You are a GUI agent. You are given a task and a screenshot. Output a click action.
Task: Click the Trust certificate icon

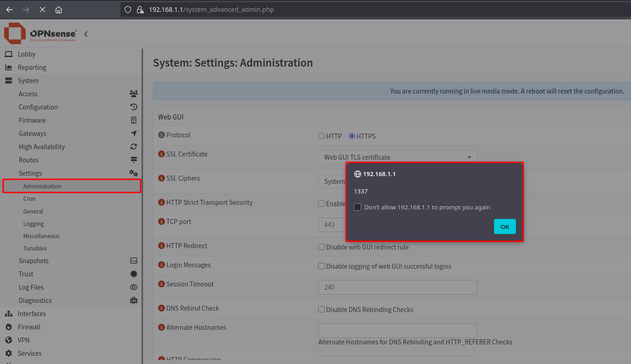pos(134,274)
